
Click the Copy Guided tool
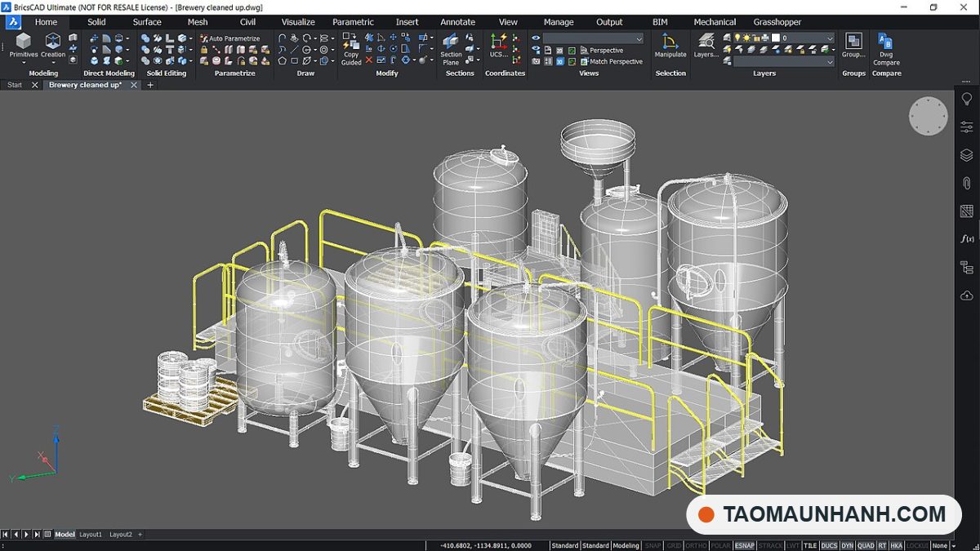point(351,49)
